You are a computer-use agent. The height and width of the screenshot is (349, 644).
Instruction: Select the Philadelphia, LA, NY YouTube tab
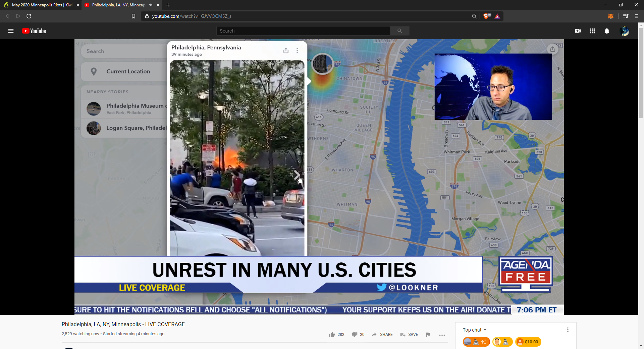click(x=119, y=5)
